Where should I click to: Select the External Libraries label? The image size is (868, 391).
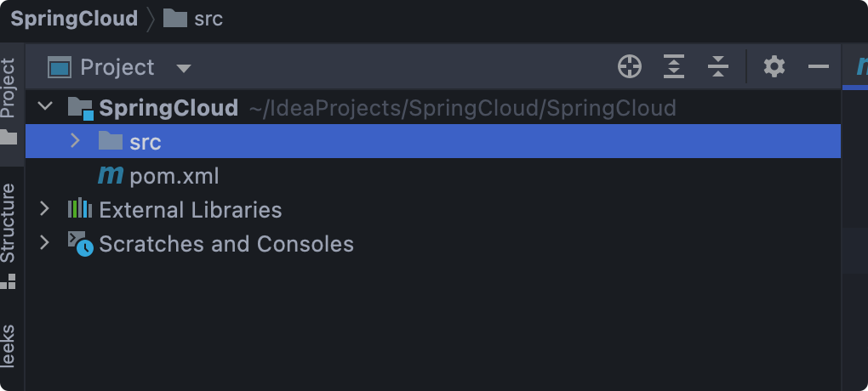tap(190, 210)
